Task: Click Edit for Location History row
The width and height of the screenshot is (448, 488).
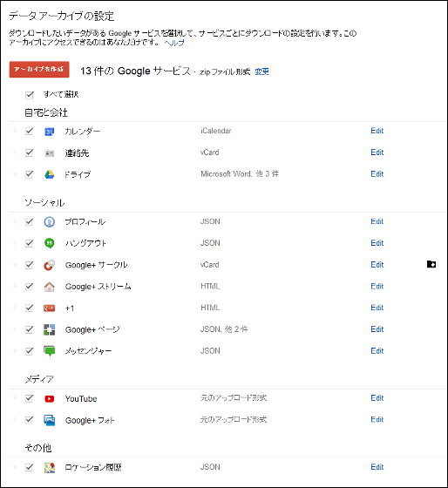Action: click(377, 467)
